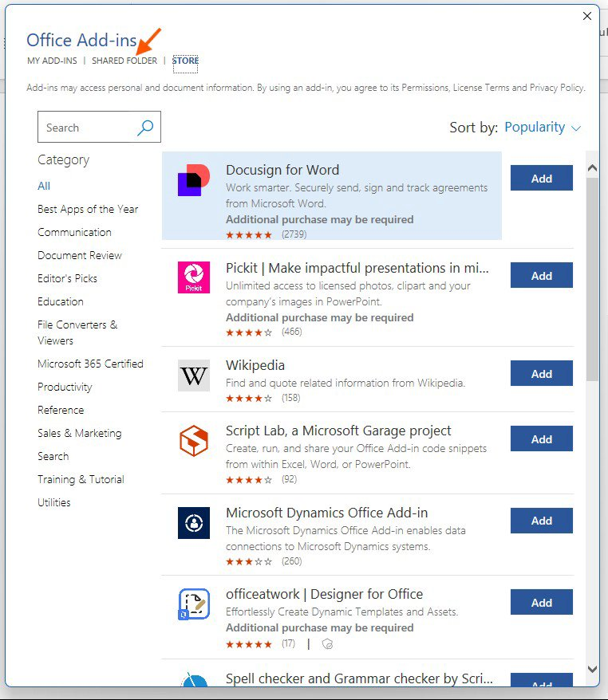Click the search magnifier icon

(x=145, y=128)
